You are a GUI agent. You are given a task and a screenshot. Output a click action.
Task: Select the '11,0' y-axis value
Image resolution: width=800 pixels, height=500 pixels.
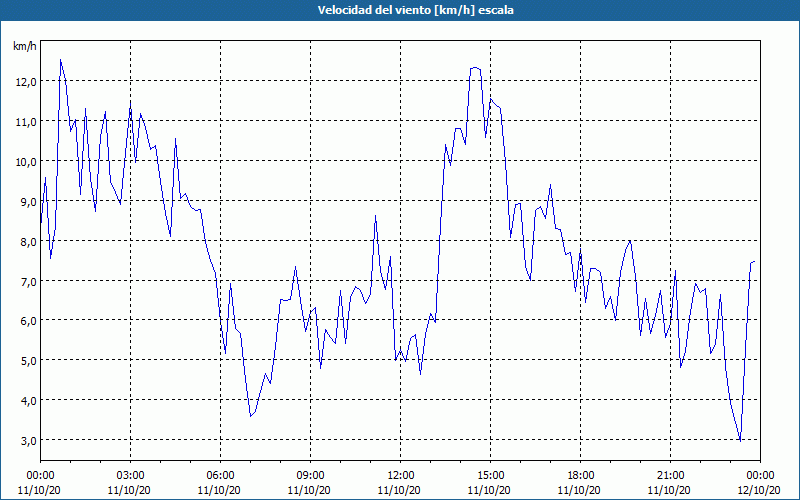pyautogui.click(x=26, y=121)
